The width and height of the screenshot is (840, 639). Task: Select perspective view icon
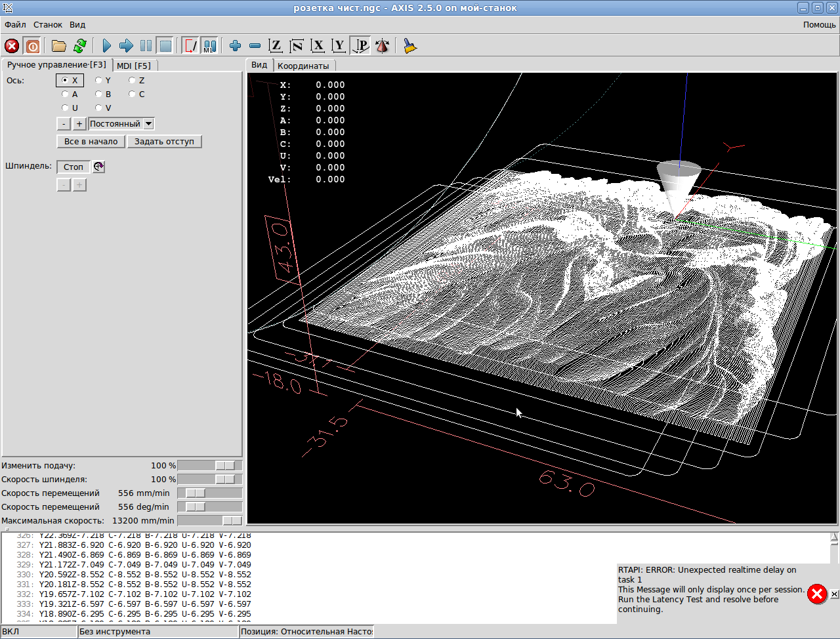coord(361,46)
